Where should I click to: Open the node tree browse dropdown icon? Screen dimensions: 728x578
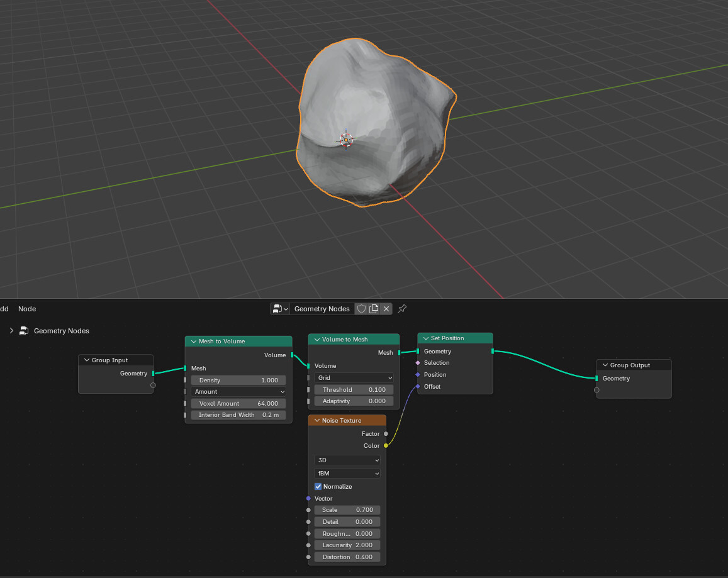(280, 309)
